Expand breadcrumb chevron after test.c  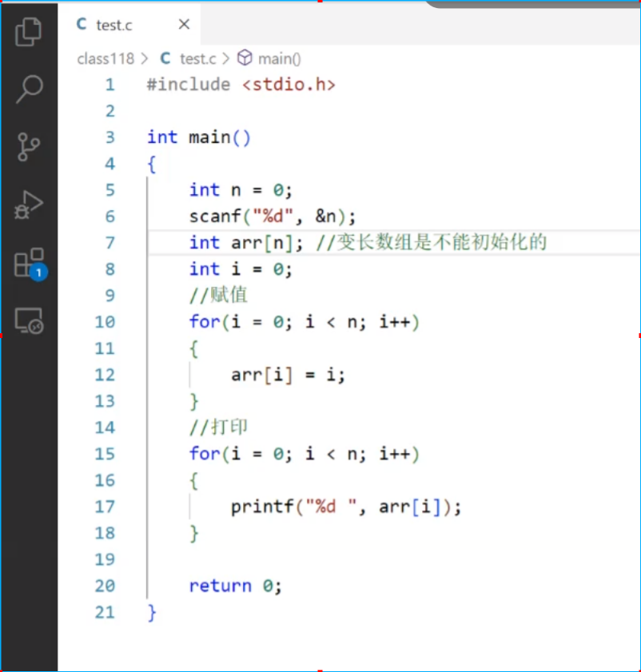(x=226, y=58)
